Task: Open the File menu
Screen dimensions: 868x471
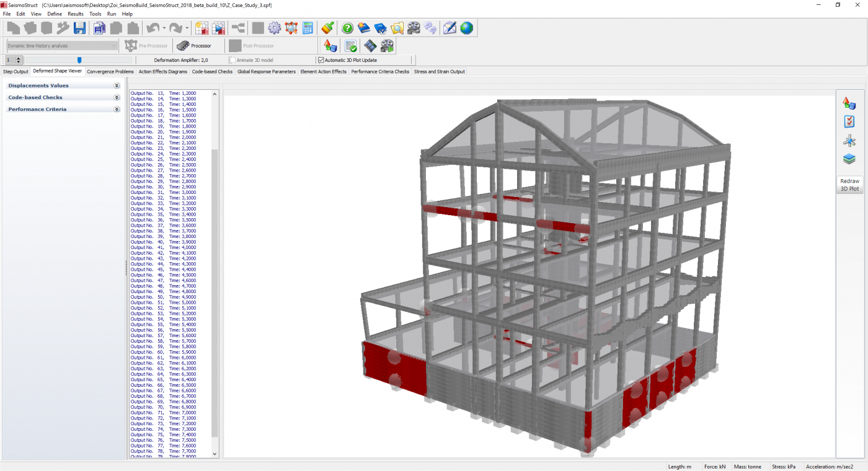Action: tap(7, 14)
